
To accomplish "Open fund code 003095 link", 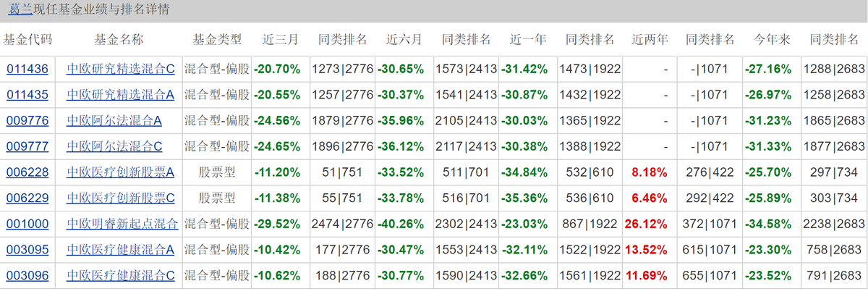I will coord(27,250).
